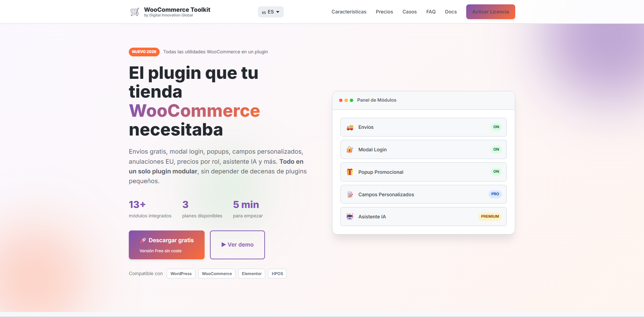The height and width of the screenshot is (317, 644).
Task: Select the Envíos module label
Action: point(366,127)
